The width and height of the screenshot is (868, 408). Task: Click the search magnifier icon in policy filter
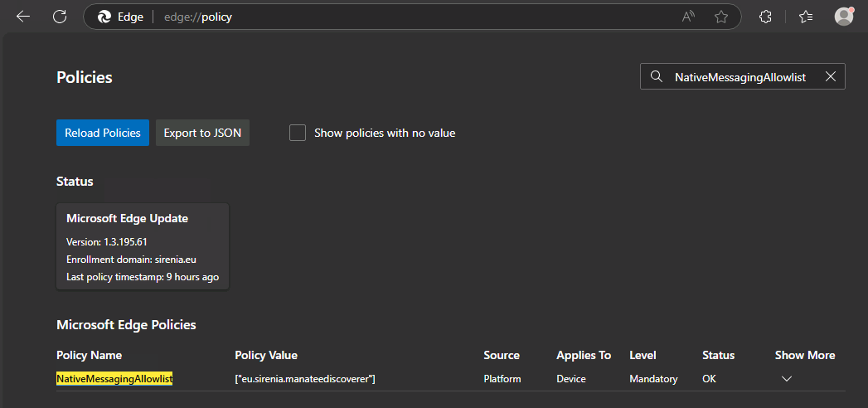[x=657, y=77]
